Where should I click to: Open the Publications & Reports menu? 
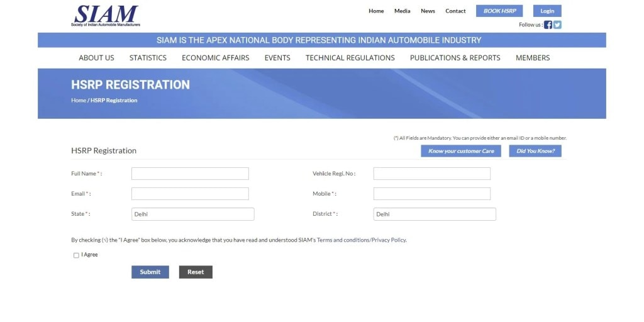click(455, 58)
